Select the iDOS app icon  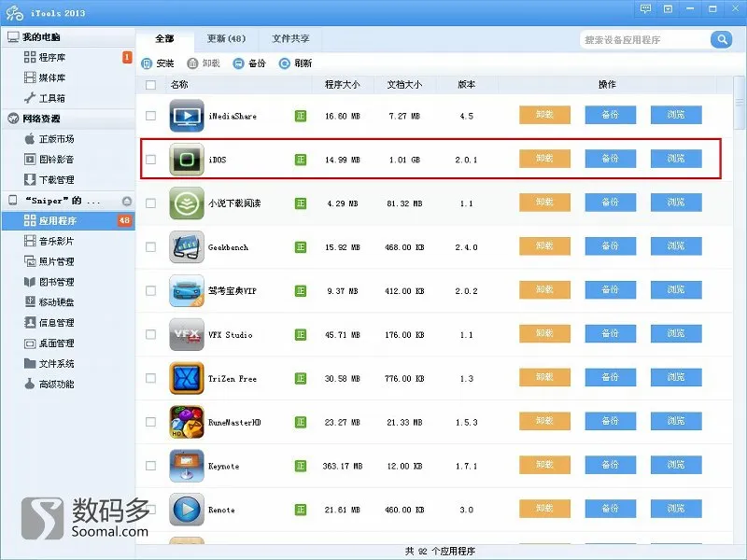187,160
